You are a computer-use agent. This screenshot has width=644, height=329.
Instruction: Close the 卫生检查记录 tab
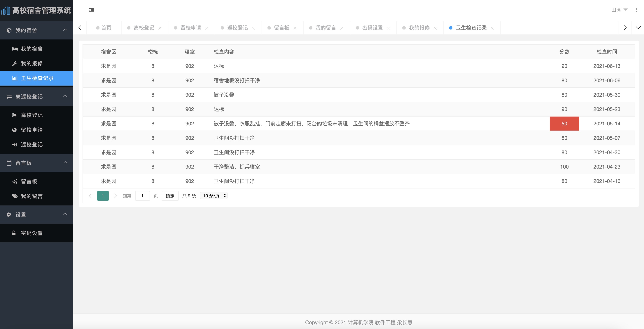[x=492, y=28]
